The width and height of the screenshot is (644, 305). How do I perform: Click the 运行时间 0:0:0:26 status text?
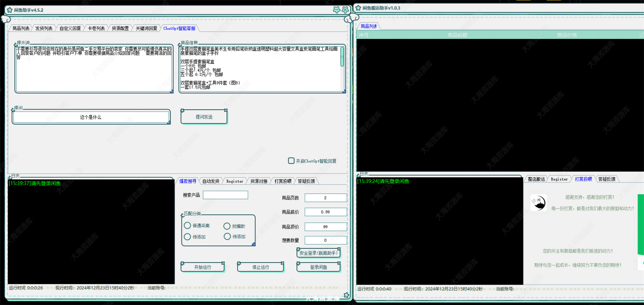[x=26, y=288]
